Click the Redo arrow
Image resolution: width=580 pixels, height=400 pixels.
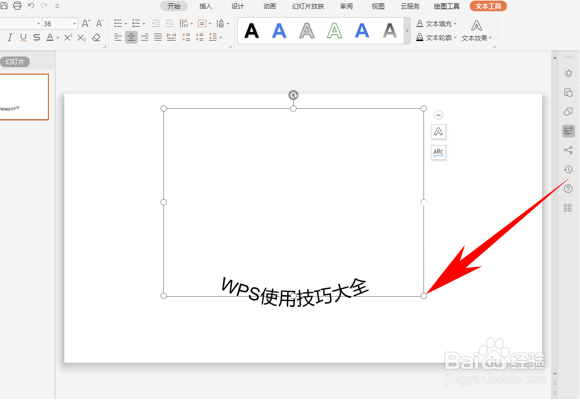coord(44,6)
